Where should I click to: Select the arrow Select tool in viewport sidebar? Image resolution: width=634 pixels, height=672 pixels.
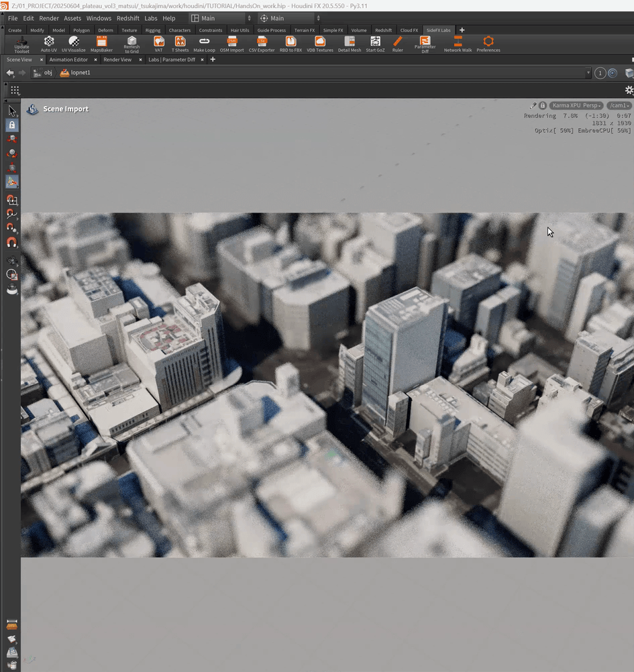click(x=12, y=111)
